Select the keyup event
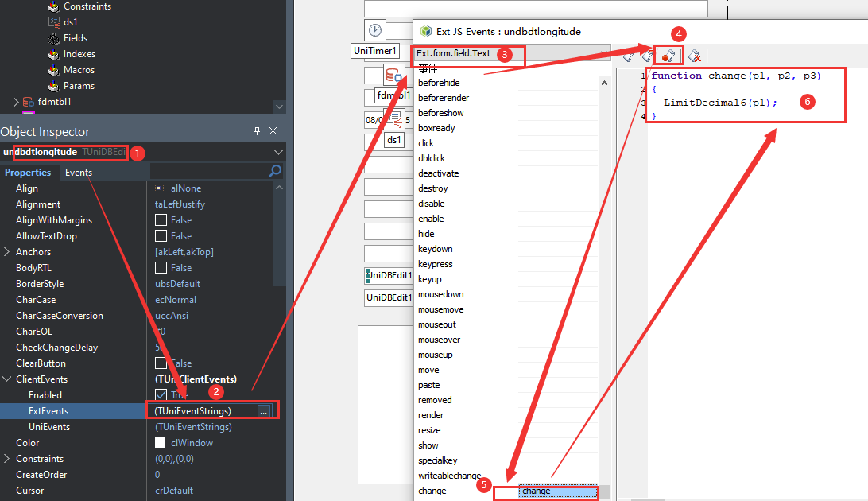Viewport: 868px width, 501px height. coord(429,280)
